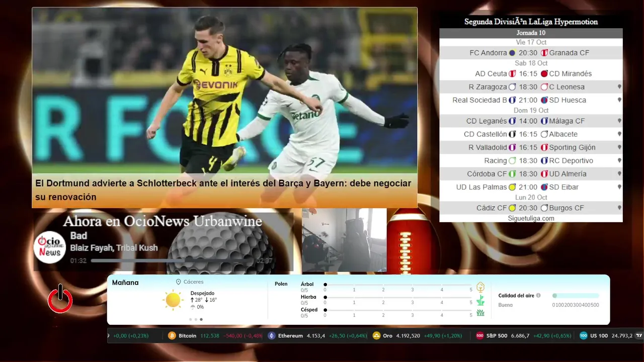
Task: Open venue pin on R Zaragoza match row
Action: point(619,87)
